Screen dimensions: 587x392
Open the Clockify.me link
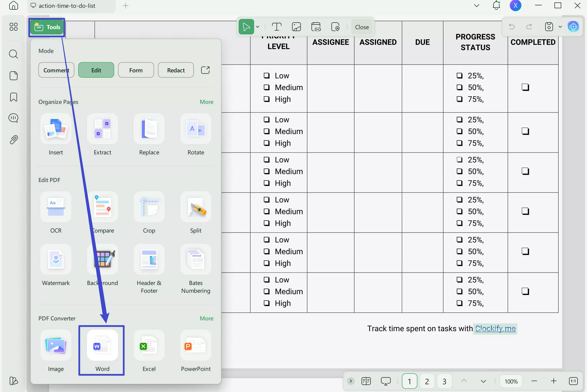495,328
